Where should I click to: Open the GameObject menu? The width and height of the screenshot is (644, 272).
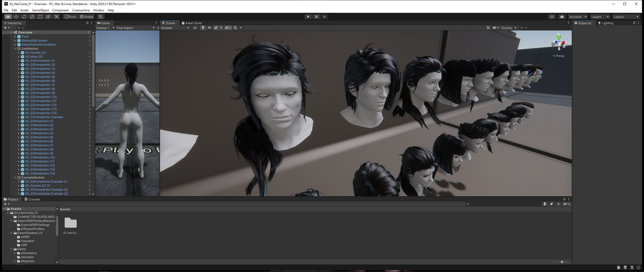[x=40, y=10]
